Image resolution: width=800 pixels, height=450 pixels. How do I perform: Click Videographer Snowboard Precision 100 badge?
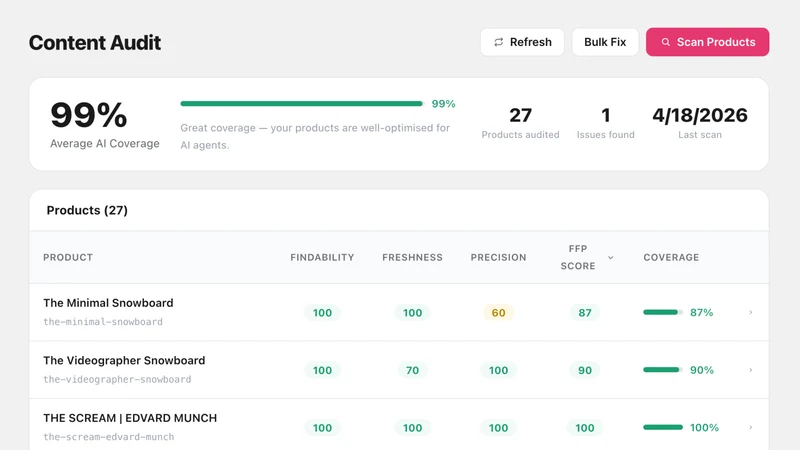(x=498, y=370)
